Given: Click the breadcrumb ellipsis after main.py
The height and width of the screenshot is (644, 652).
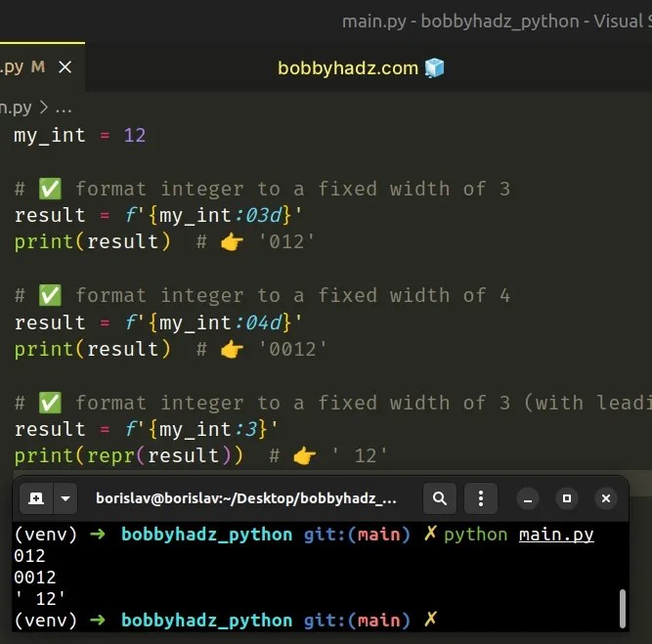Looking at the screenshot, I should tap(64, 108).
